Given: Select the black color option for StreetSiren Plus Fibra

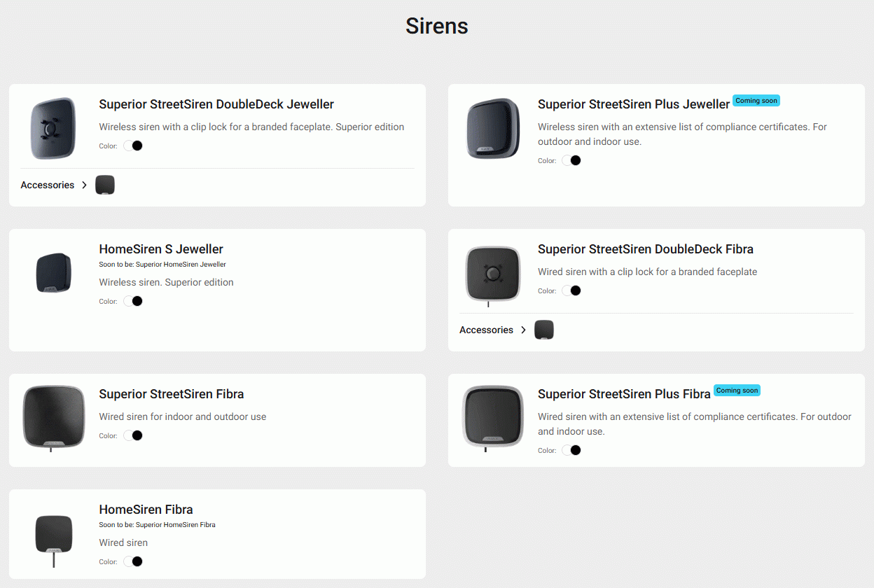Looking at the screenshot, I should click(576, 450).
